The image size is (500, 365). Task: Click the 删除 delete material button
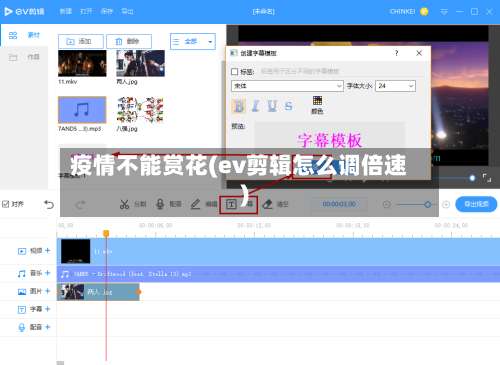pyautogui.click(x=129, y=41)
